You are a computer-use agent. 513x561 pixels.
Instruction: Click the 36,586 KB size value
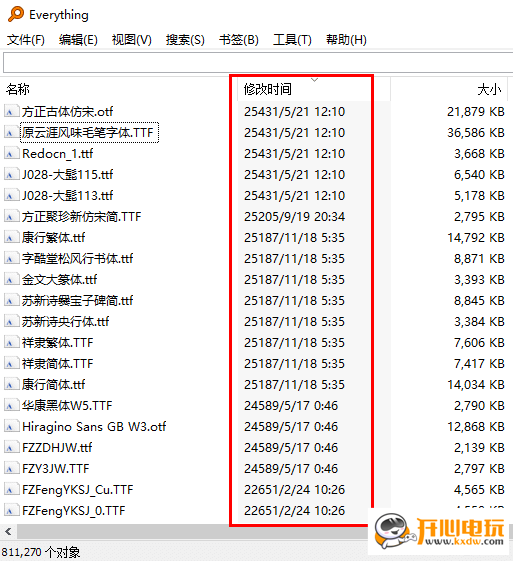[x=476, y=133]
